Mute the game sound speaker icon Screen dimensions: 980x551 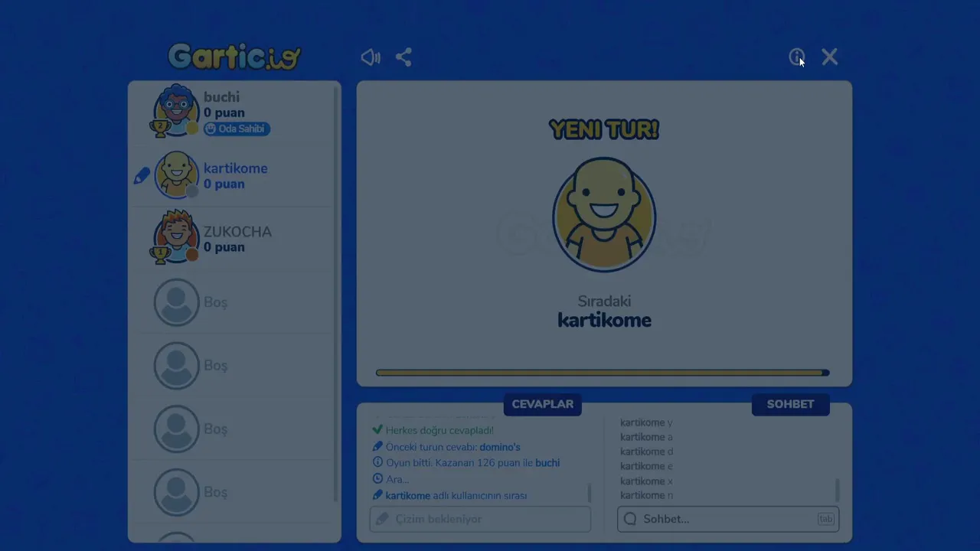[x=371, y=57]
